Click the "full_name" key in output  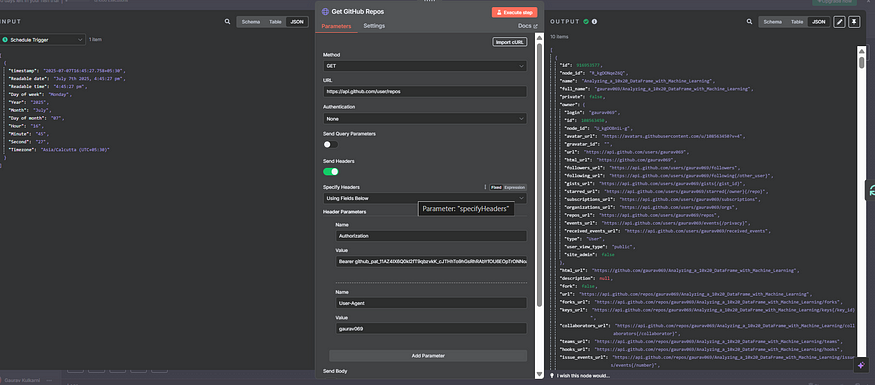pos(574,89)
